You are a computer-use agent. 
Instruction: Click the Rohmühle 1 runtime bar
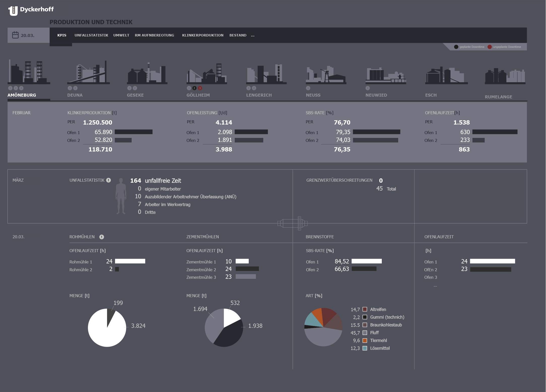click(130, 261)
